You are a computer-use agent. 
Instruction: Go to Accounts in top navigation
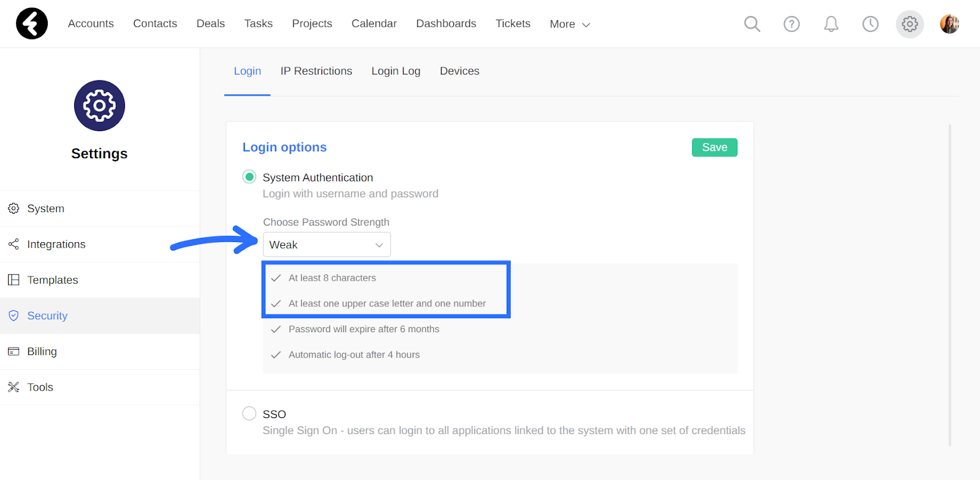(x=91, y=23)
